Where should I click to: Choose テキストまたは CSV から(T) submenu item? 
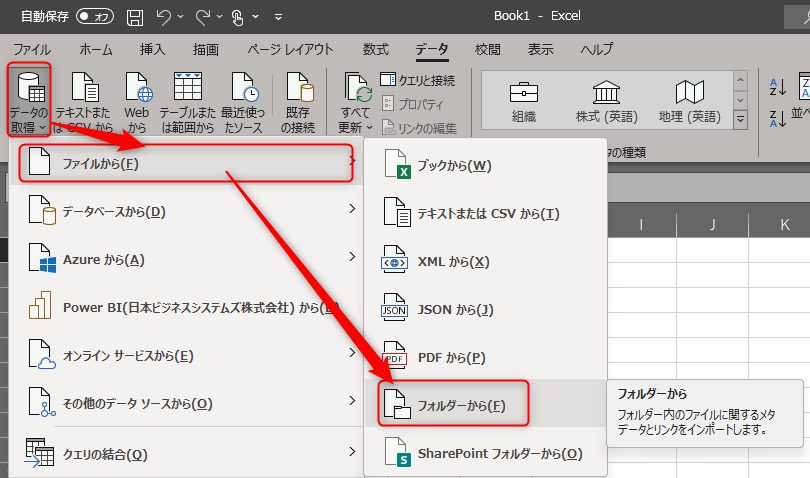tap(486, 213)
